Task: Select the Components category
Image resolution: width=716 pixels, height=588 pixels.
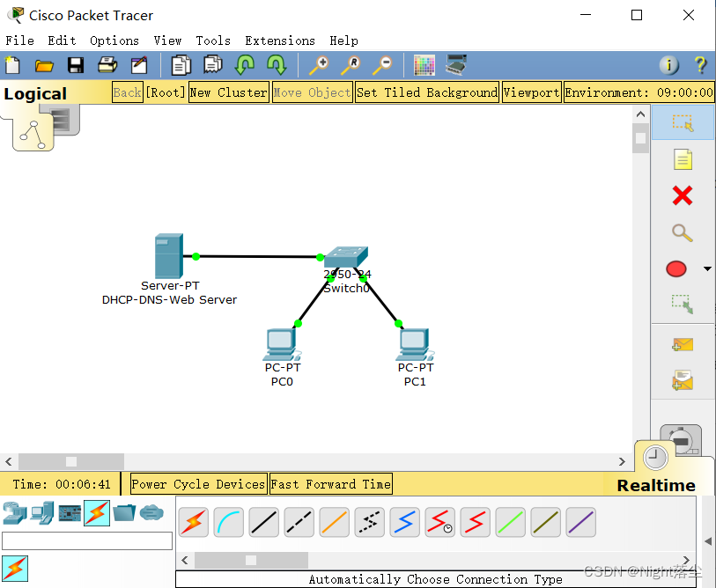Action: pyautogui.click(x=70, y=513)
